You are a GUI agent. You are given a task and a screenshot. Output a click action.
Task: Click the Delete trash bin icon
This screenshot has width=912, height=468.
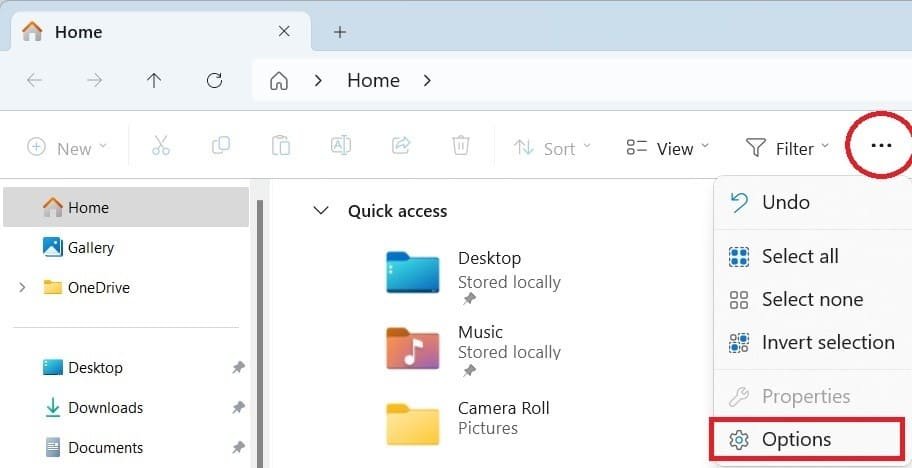460,146
